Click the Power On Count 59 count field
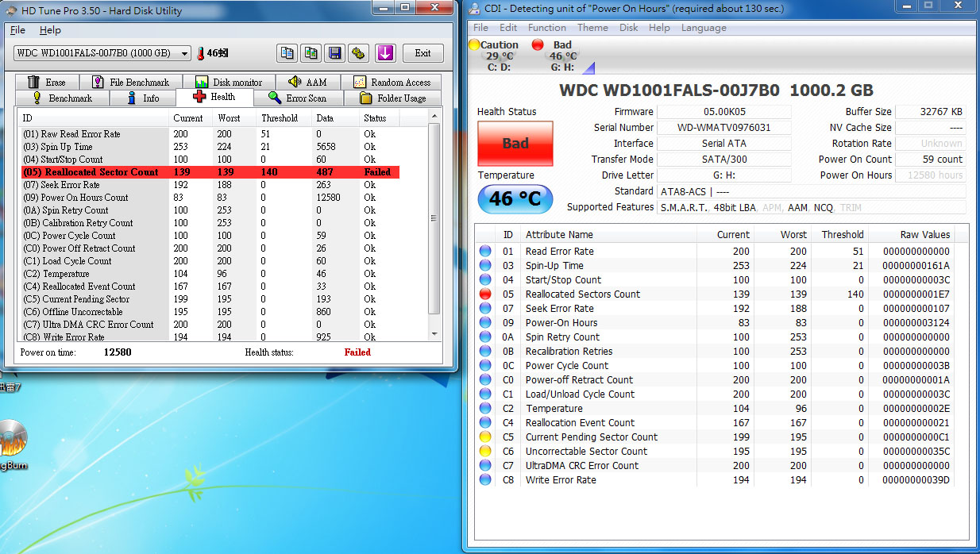The width and height of the screenshot is (980, 554). (932, 159)
